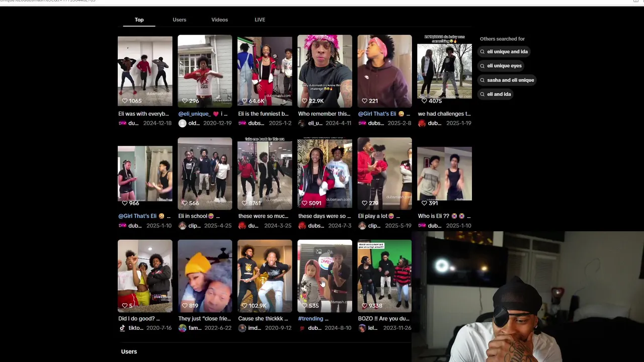Screen dimensions: 644x362
Task: Click search icon beside 'sasha and eli unique'
Action: click(x=482, y=80)
